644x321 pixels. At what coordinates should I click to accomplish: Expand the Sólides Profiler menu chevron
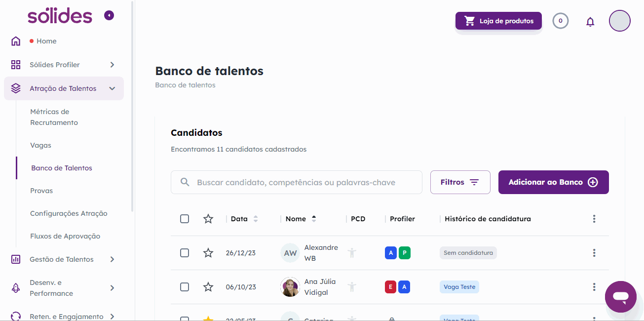(x=112, y=65)
